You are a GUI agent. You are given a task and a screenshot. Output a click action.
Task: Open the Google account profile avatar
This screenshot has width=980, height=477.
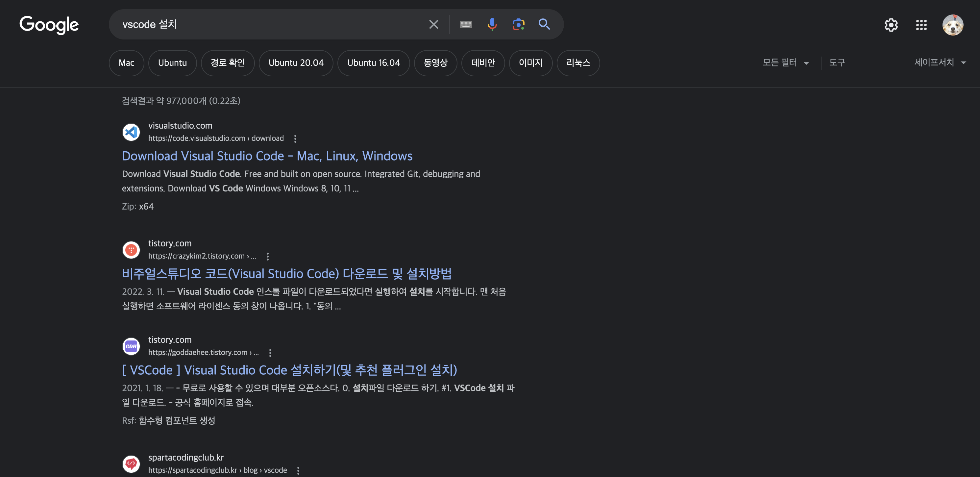[x=952, y=25]
